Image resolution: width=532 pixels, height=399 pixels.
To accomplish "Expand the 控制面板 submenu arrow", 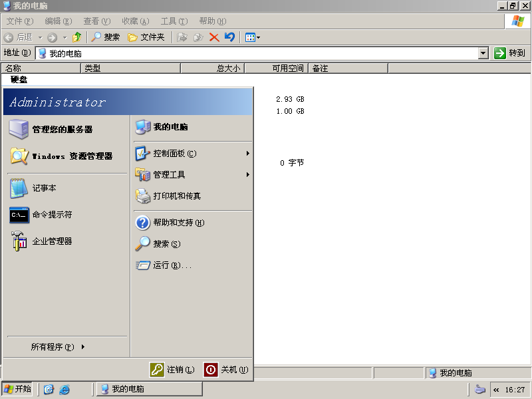I will 247,154.
